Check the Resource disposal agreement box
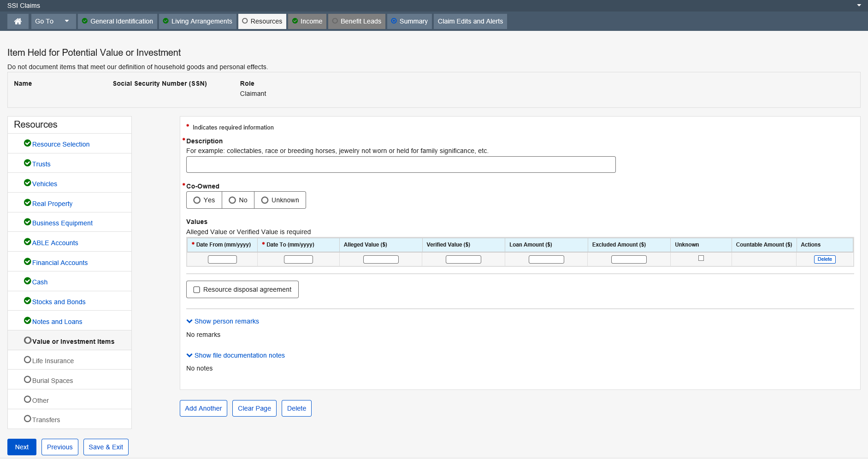Image resolution: width=868 pixels, height=459 pixels. pos(197,290)
